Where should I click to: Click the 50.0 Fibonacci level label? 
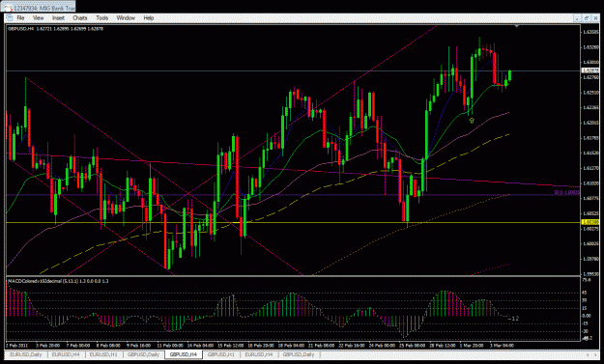[566, 192]
